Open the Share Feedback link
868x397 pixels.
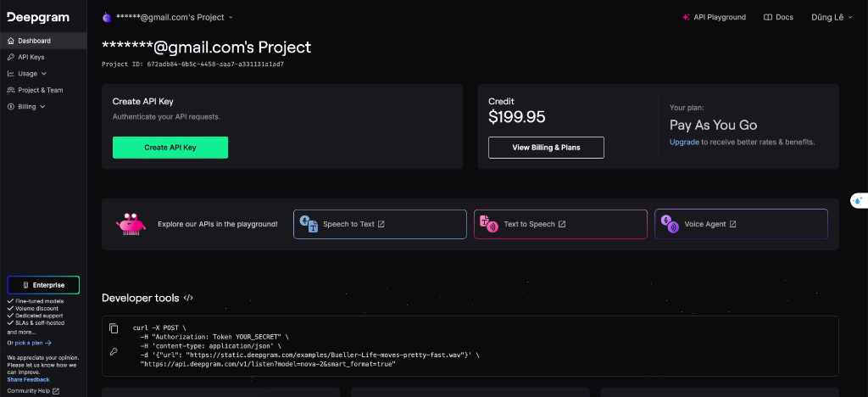point(28,379)
